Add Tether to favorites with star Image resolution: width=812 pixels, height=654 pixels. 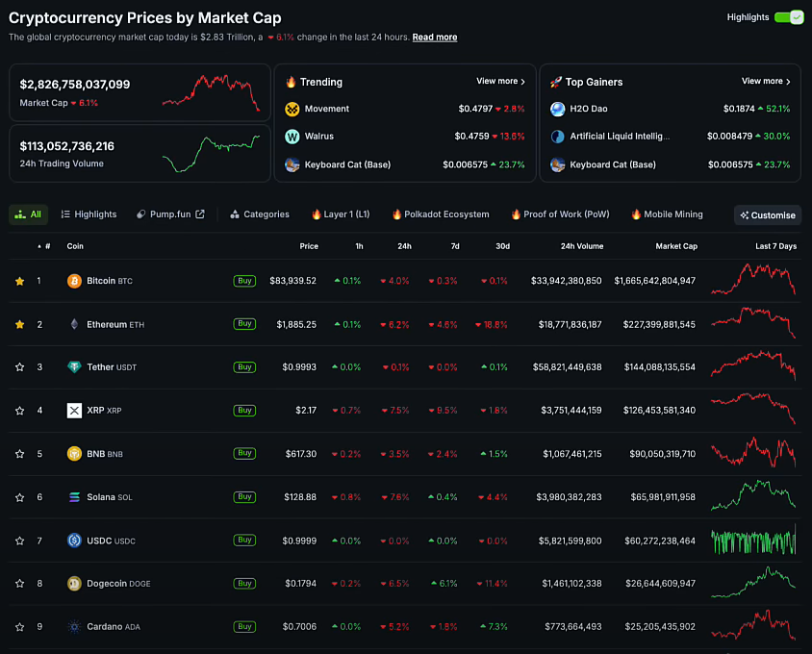[19, 367]
